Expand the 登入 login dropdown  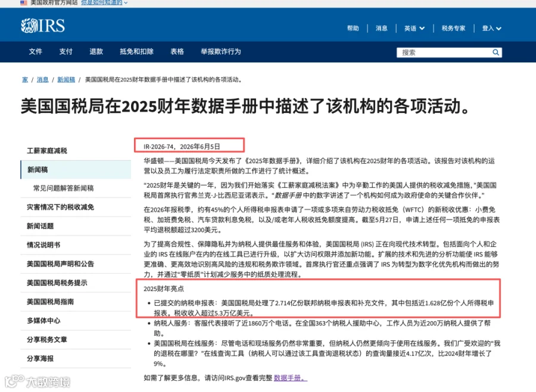tap(491, 29)
